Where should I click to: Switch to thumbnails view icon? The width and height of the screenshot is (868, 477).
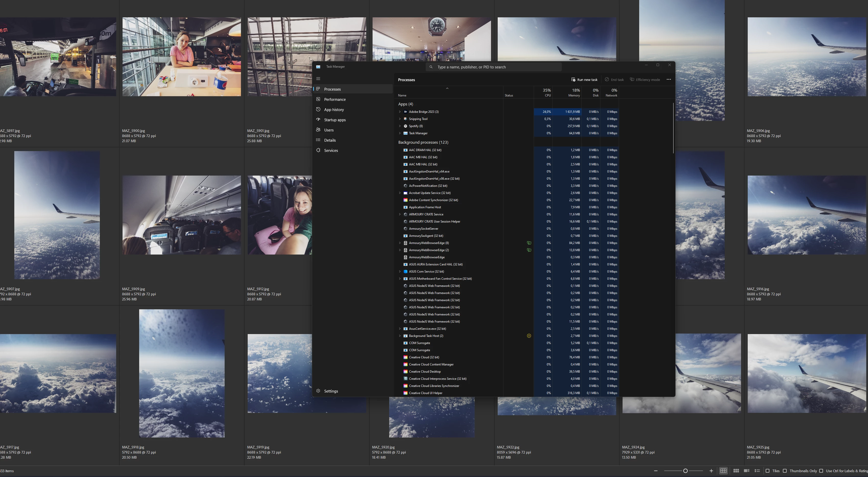click(736, 471)
